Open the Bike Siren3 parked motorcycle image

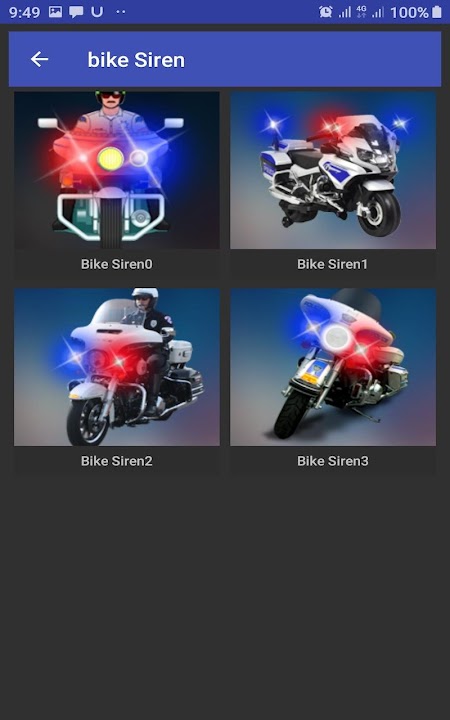tap(333, 367)
